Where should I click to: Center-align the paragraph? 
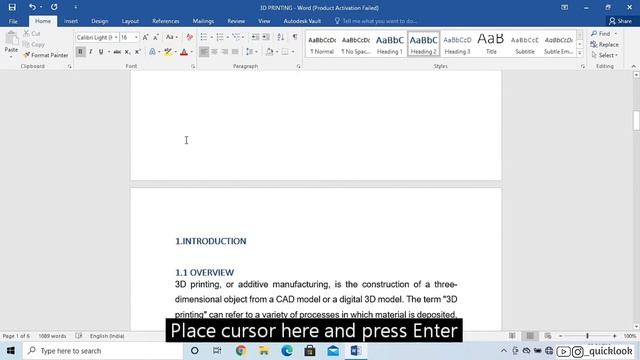214,52
